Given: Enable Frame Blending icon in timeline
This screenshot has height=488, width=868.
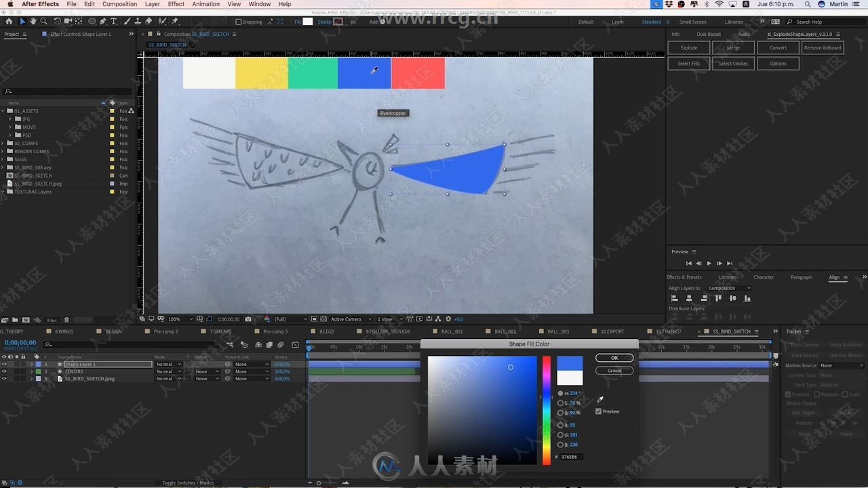Looking at the screenshot, I should pos(269,344).
